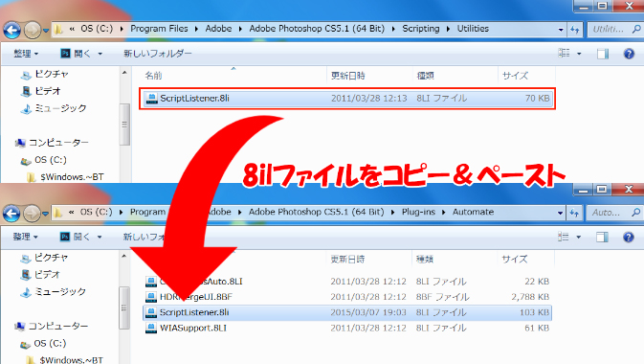Click Program Files breadcrumb in top window
The image size is (644, 364).
coord(159,29)
